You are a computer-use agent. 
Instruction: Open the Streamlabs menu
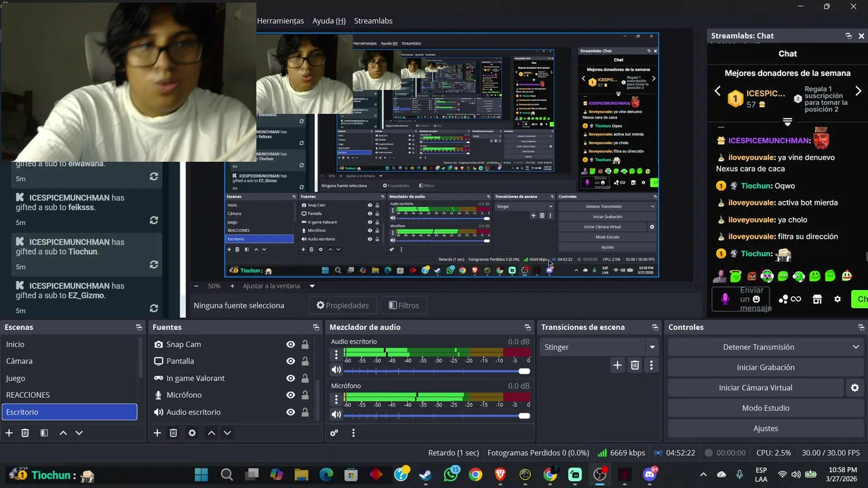[x=373, y=21]
